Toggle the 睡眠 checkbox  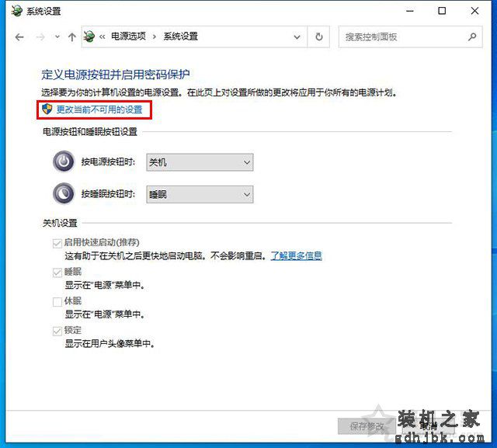coord(57,273)
